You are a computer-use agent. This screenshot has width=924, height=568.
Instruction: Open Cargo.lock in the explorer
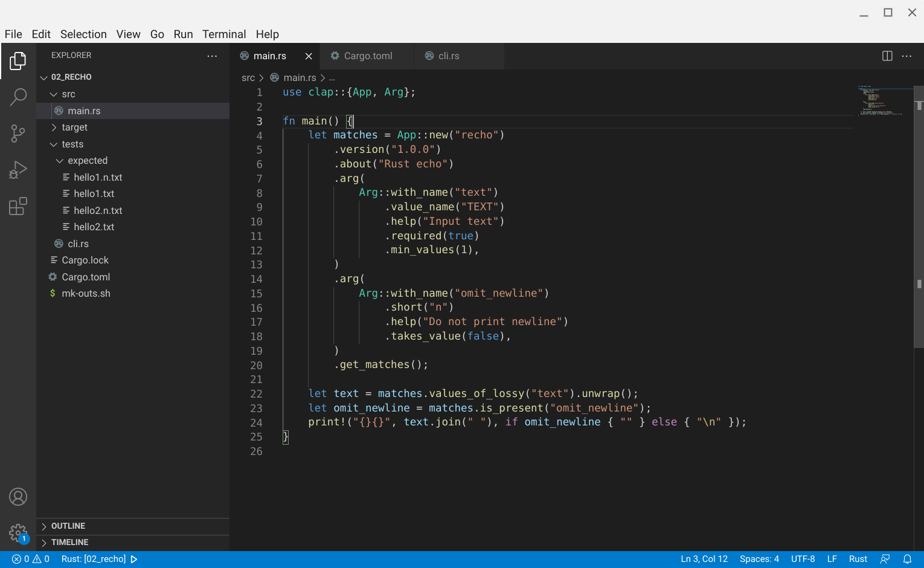pyautogui.click(x=85, y=260)
